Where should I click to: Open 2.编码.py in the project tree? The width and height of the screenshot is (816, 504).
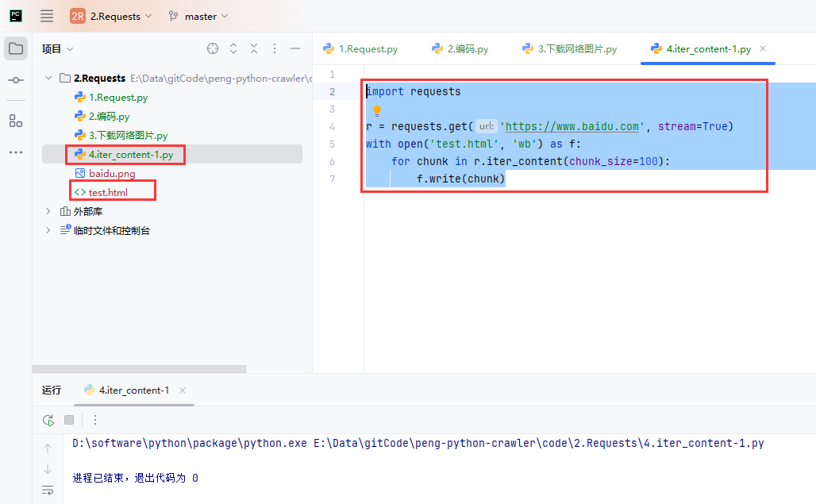click(x=110, y=117)
